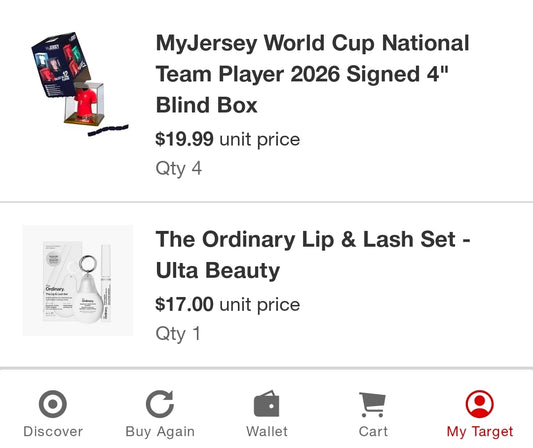Tap the Blind Box title line

point(207,105)
